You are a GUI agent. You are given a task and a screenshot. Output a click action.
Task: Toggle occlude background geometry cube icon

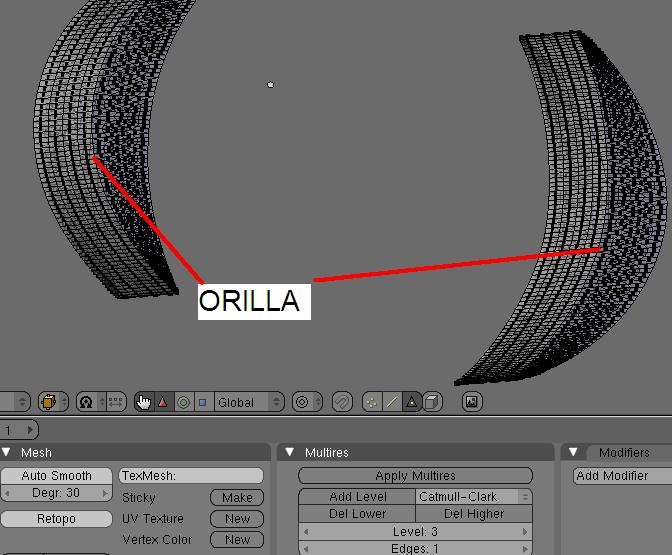point(432,402)
